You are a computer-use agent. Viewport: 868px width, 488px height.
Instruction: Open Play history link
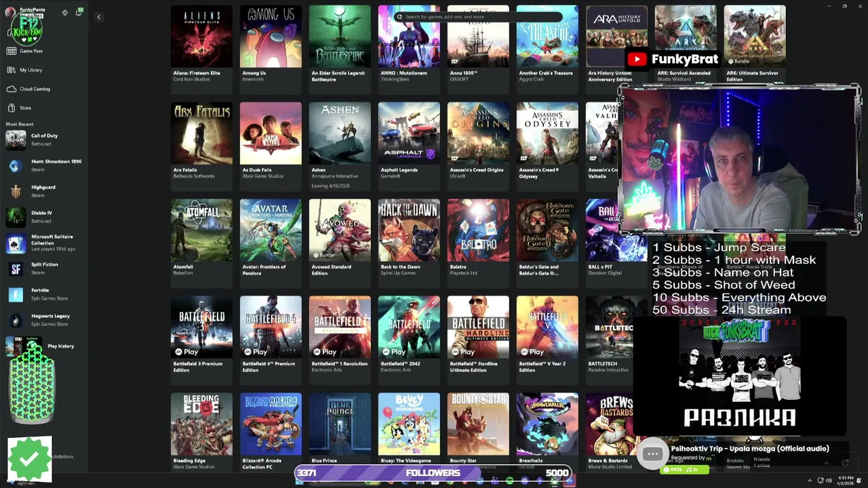(x=60, y=346)
